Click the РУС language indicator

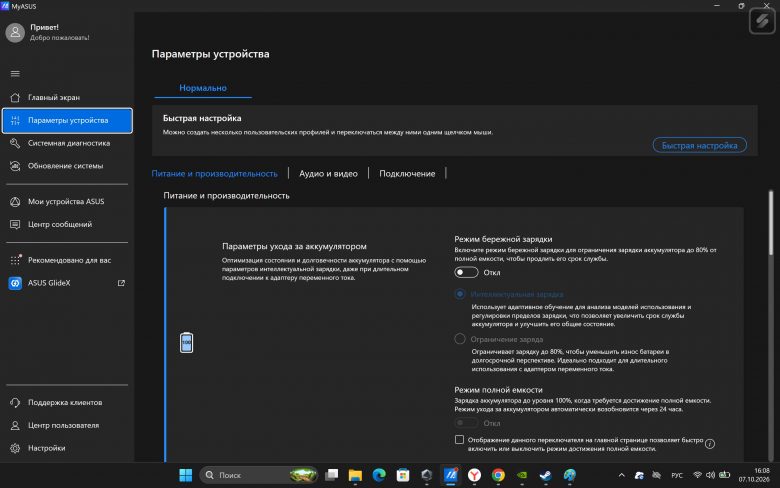pyautogui.click(x=677, y=476)
